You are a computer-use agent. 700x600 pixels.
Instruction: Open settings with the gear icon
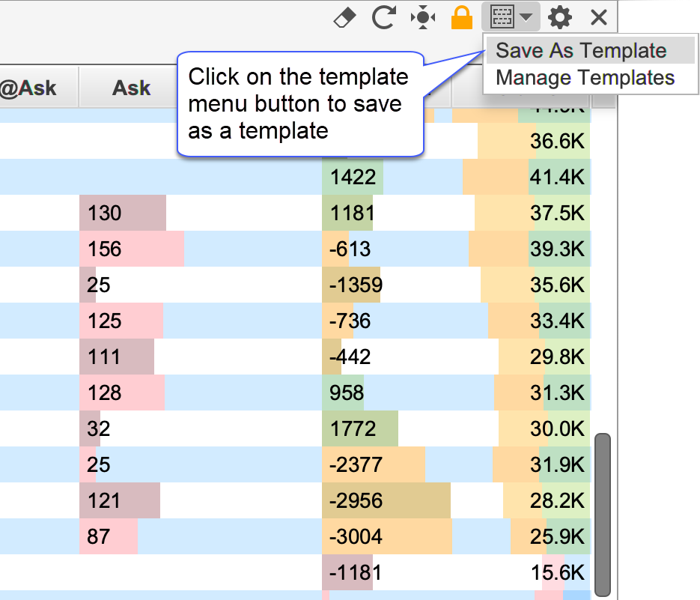pos(559,18)
